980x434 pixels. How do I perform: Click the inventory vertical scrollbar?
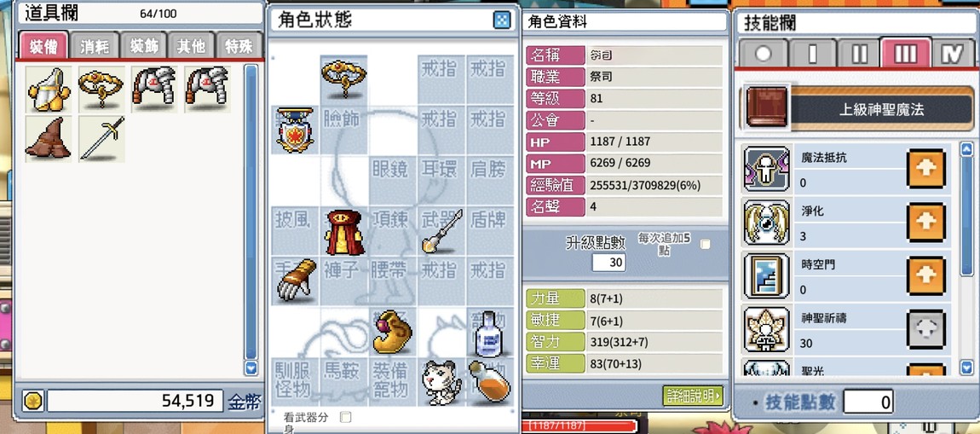click(x=251, y=211)
